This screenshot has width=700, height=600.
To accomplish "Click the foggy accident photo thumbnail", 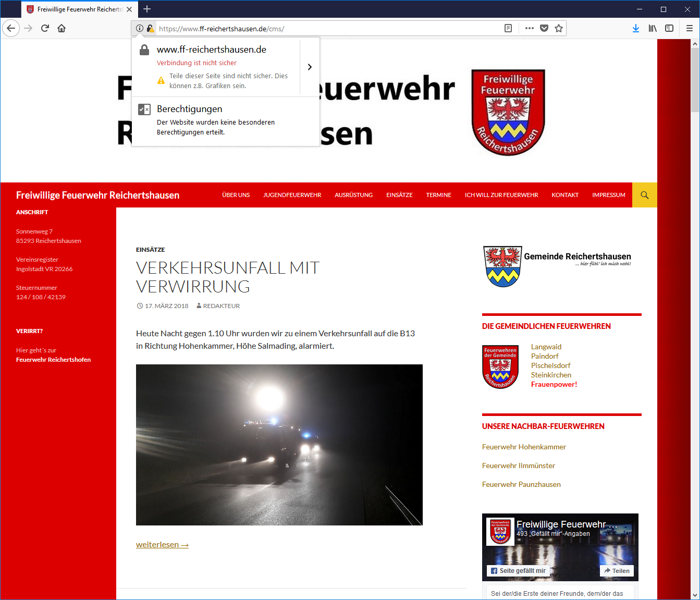I will coord(279,445).
